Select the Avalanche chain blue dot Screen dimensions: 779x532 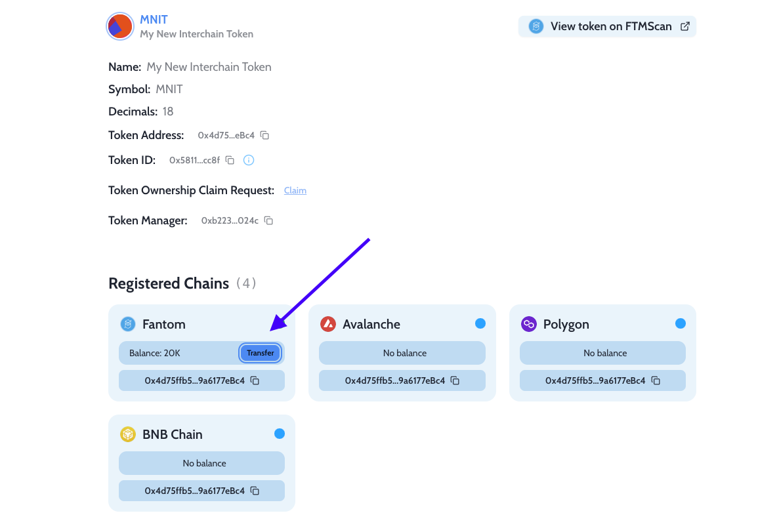click(x=480, y=323)
